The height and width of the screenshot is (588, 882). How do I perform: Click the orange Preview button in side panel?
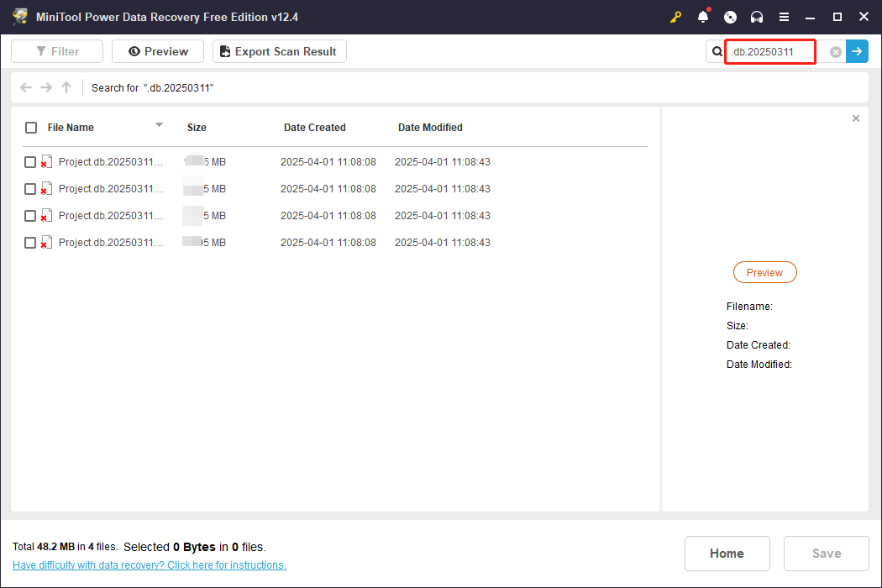765,272
